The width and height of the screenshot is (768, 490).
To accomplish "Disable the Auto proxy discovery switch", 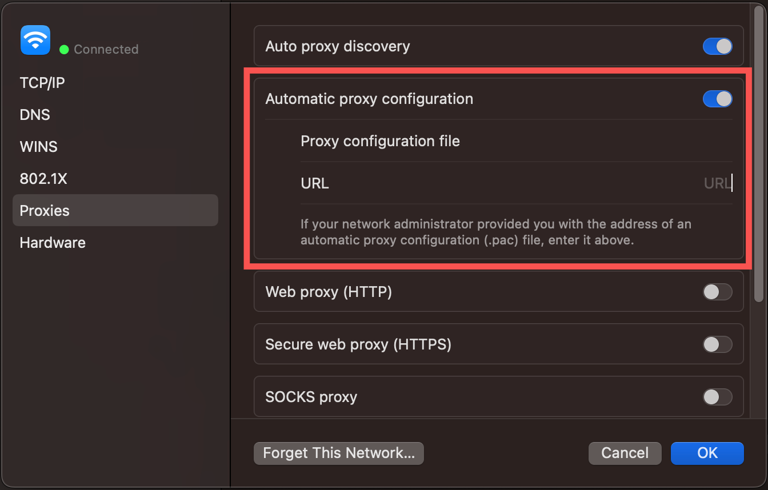I will click(x=717, y=47).
